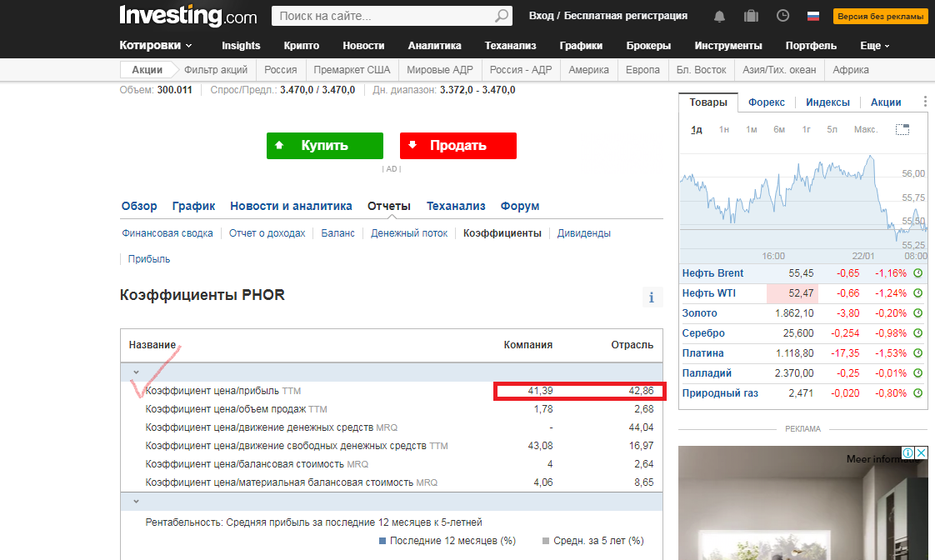Open the clock icon in header
Screen dimensions: 935x560
[x=783, y=16]
